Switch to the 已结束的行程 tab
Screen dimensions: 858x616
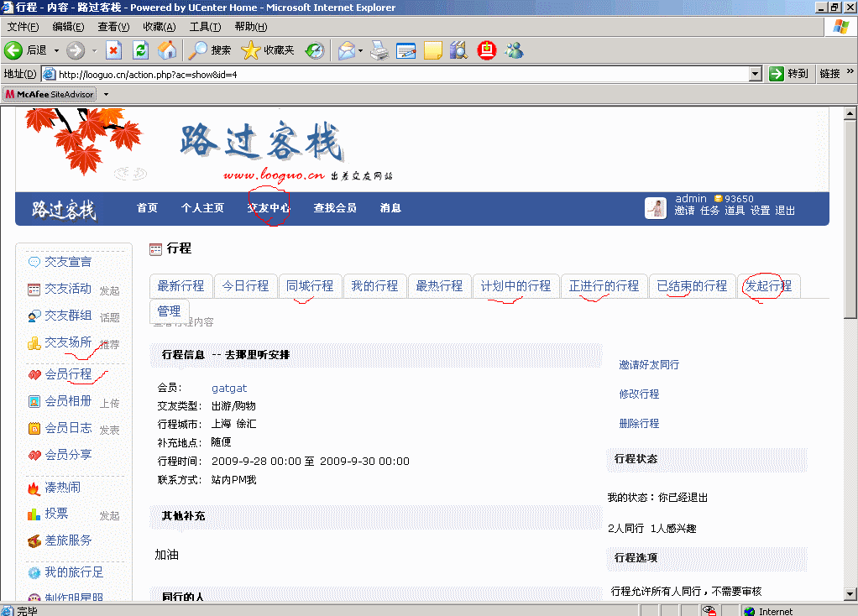click(x=692, y=286)
